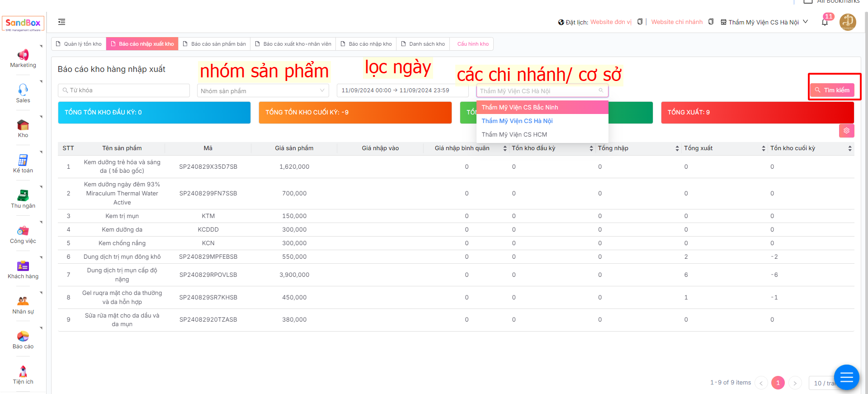Image resolution: width=868 pixels, height=394 pixels.
Task: Click the notification bell icon
Action: [x=825, y=23]
